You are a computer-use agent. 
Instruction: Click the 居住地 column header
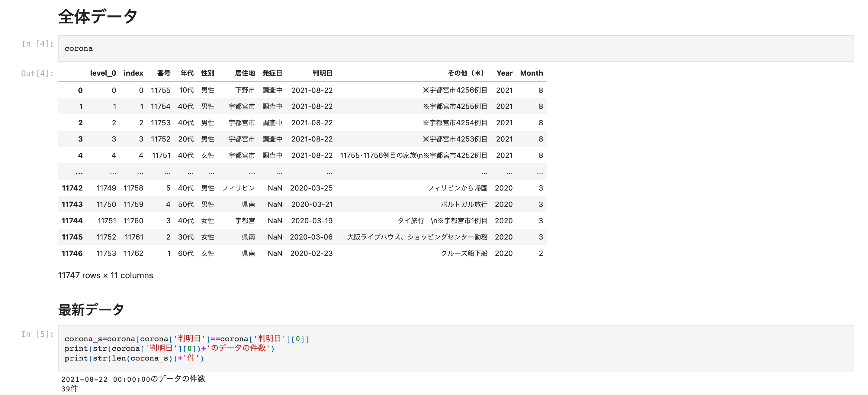pos(246,73)
